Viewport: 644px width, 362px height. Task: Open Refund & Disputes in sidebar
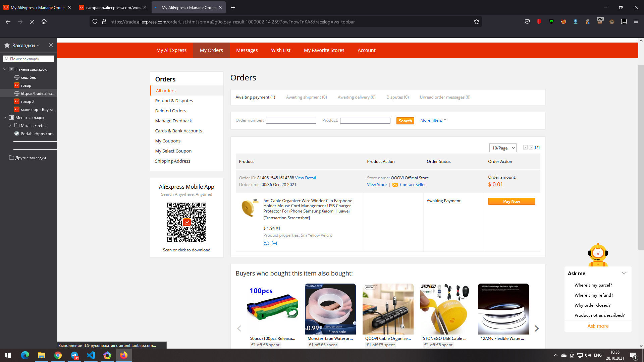[x=174, y=101]
